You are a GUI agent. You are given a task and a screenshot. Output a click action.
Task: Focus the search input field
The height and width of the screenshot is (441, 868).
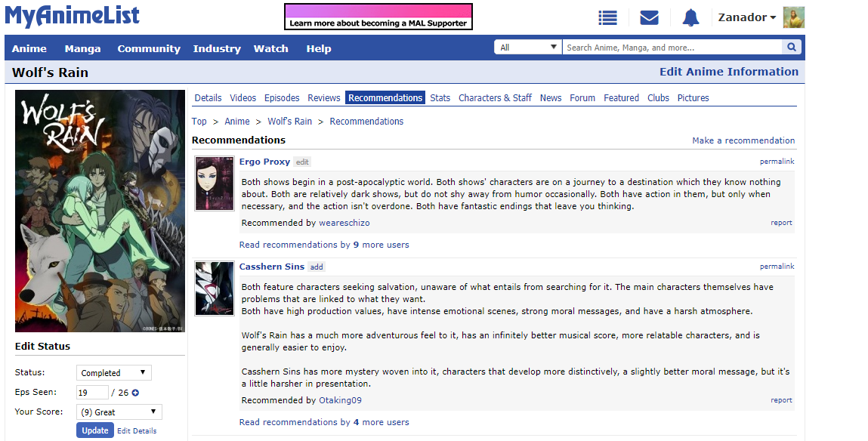tap(672, 47)
